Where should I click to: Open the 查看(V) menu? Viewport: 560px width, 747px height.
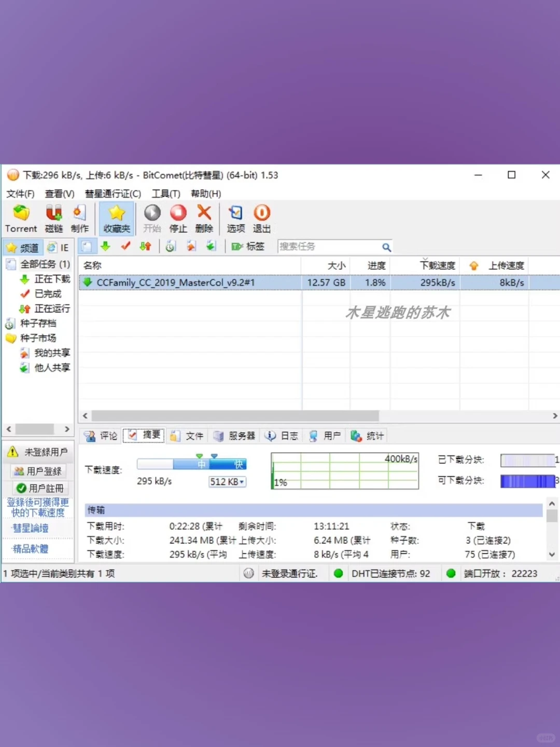pyautogui.click(x=60, y=193)
